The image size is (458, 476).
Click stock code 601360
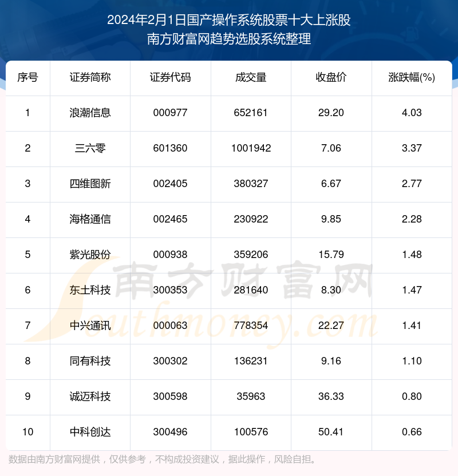pyautogui.click(x=171, y=148)
